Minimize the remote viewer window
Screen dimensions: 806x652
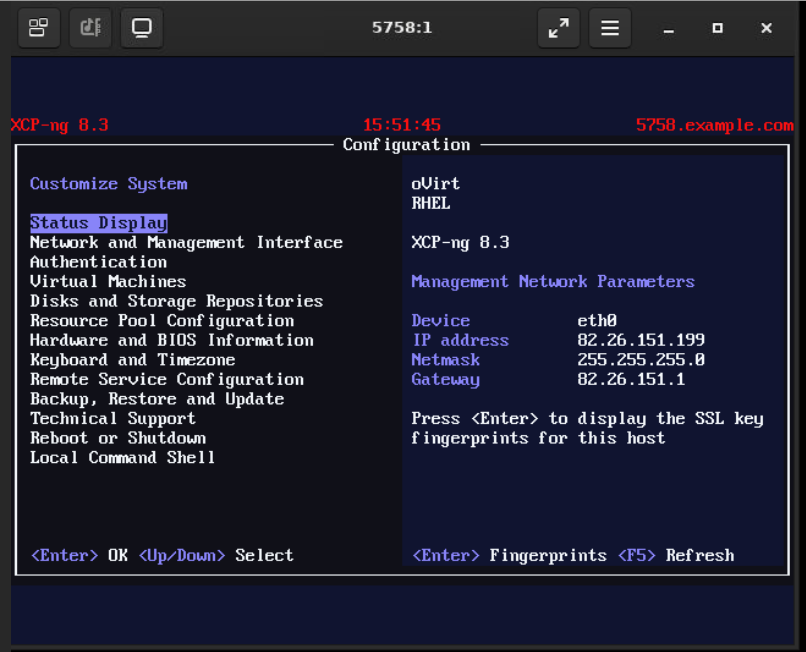click(x=669, y=28)
